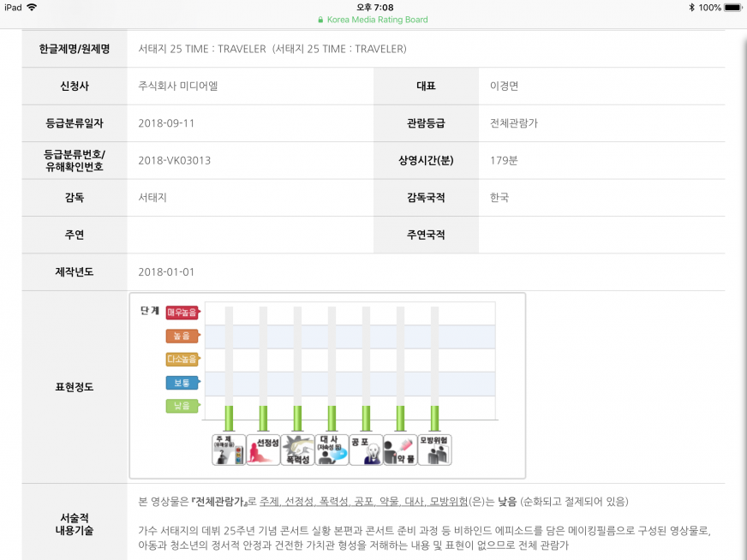Screen dimensions: 747x560
Task: Tap the clock showing 오후 7:08
Action: [x=375, y=7]
